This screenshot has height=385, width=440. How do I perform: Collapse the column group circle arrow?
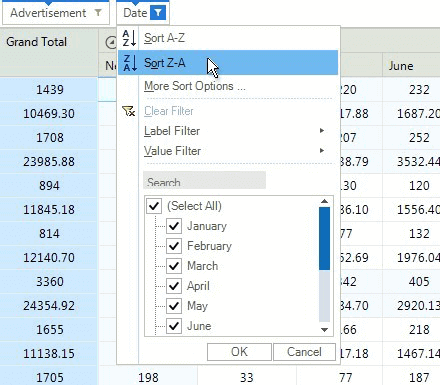coord(110,42)
